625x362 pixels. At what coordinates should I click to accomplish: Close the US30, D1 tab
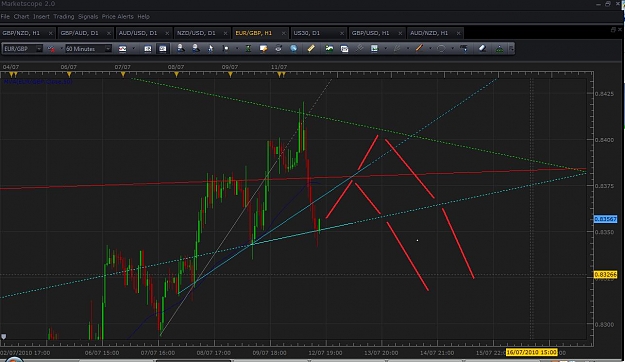point(342,33)
